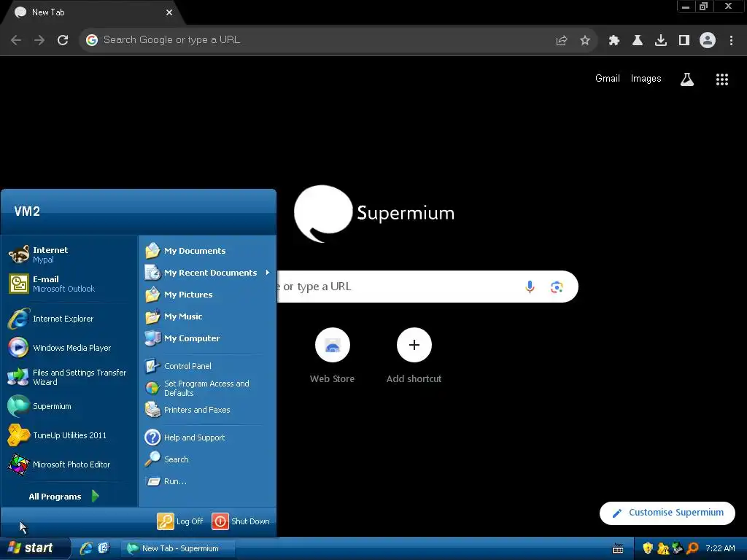Open Internet Mypal from Start menu

point(69,254)
